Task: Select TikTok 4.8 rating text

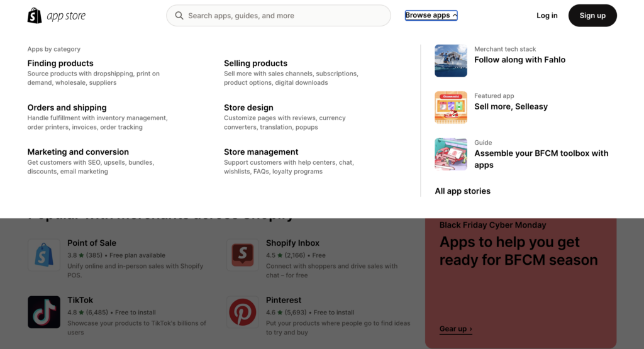Action: (111, 313)
